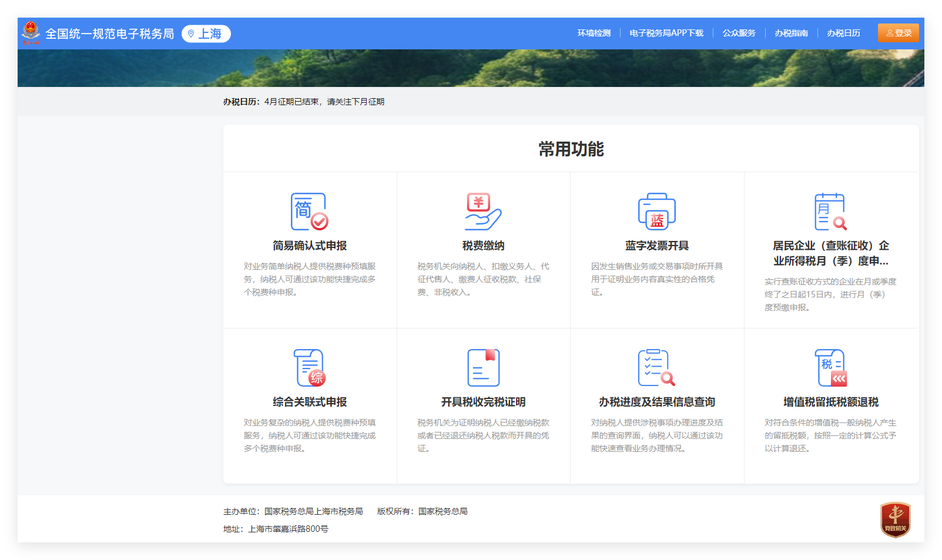This screenshot has width=942, height=560.
Task: Click the 开具税收完税证明 description text
Action: pos(483,435)
